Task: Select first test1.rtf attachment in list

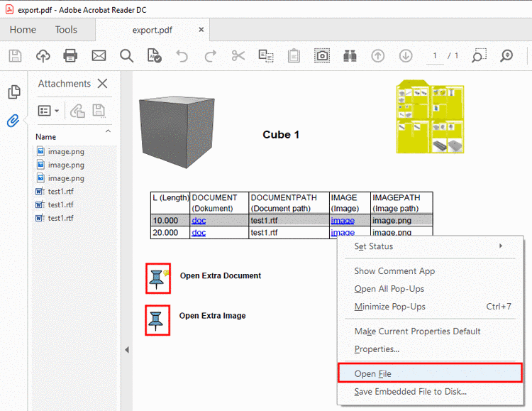Action: 60,192
